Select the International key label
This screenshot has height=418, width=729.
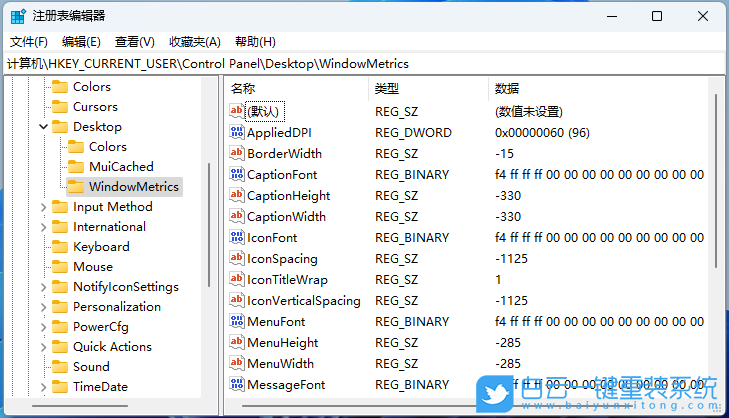pos(110,227)
